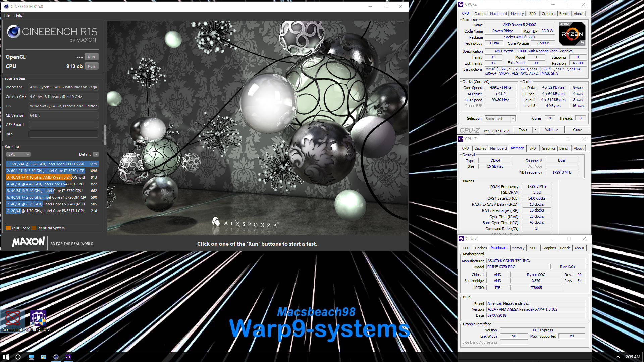Click the Raven Ridge code name value

pos(502,31)
